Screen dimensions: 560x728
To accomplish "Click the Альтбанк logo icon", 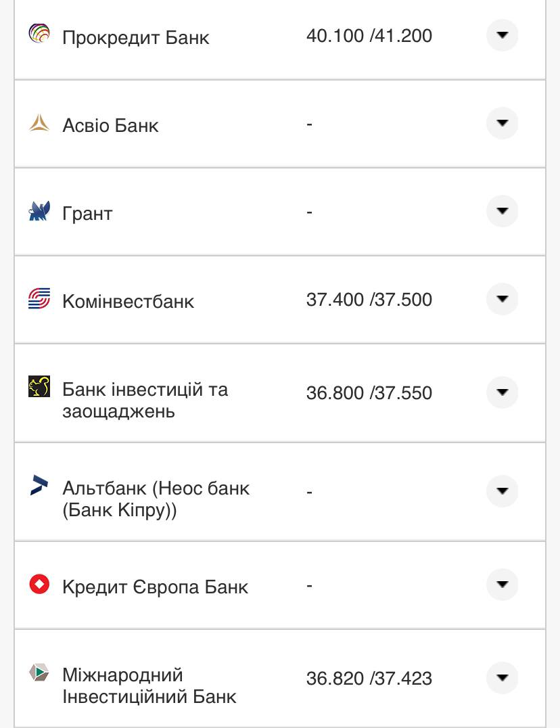I will [x=39, y=485].
